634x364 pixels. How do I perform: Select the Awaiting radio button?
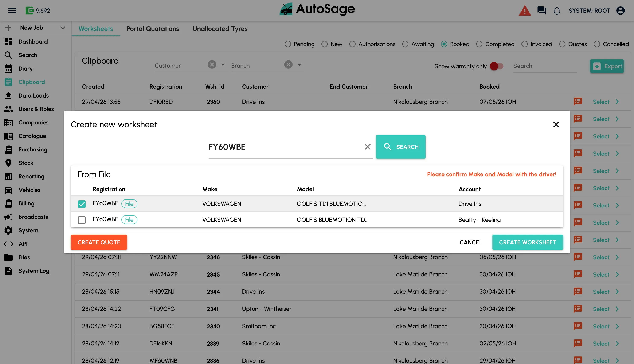405,44
